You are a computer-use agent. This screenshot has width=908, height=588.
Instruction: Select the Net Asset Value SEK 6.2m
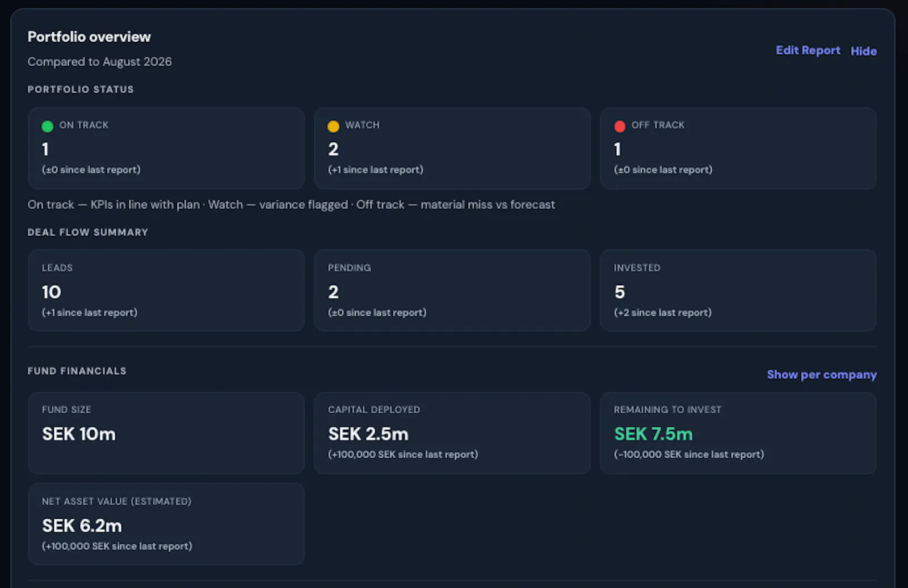(82, 526)
